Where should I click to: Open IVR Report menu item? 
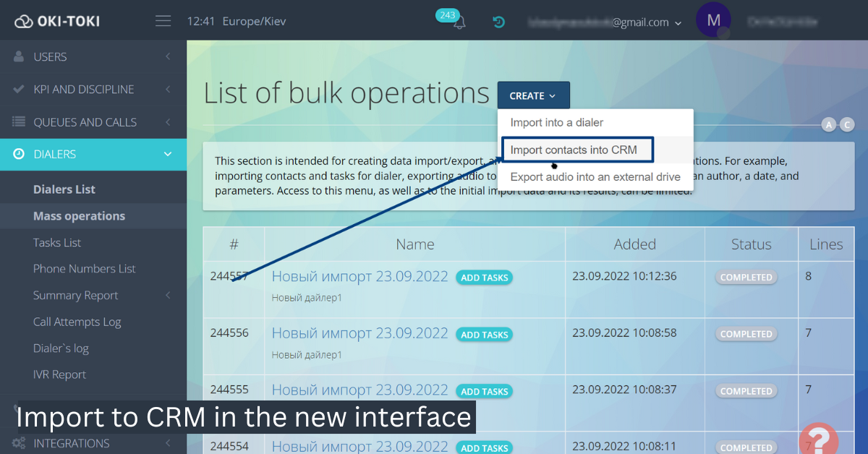(59, 374)
